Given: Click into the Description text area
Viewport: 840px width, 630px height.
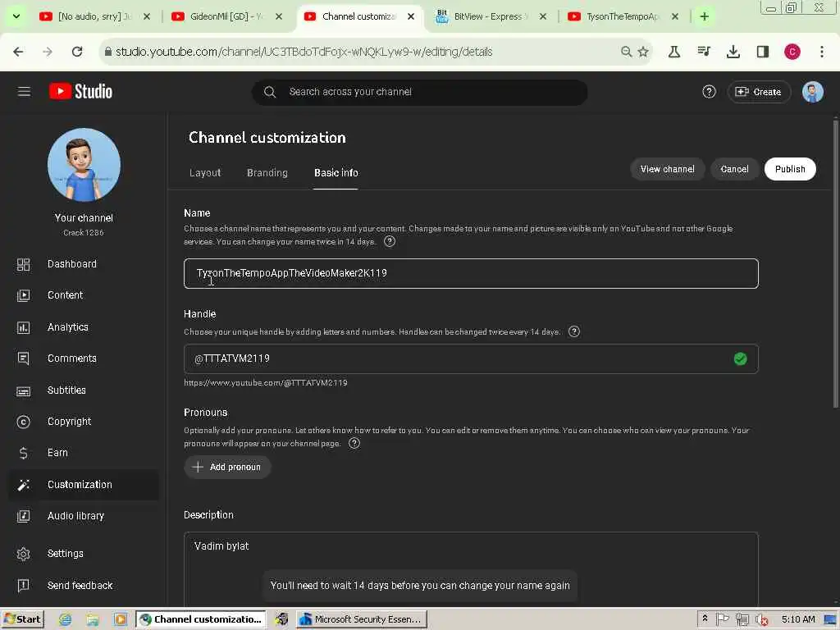Looking at the screenshot, I should [471, 569].
